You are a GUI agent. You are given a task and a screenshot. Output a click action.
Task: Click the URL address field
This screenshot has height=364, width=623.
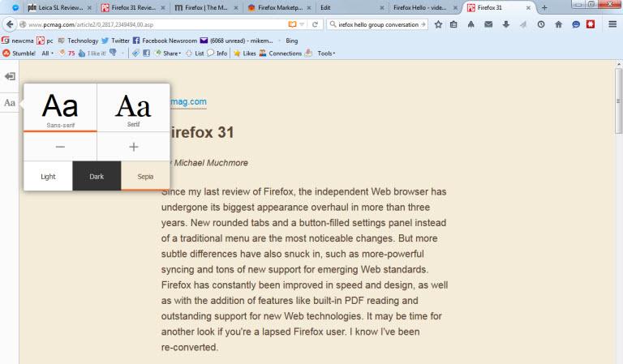point(157,24)
